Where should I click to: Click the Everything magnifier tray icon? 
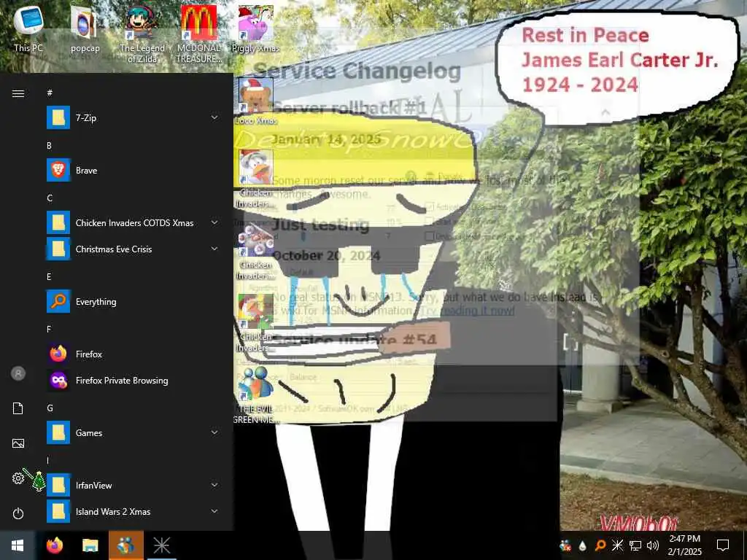pos(600,545)
